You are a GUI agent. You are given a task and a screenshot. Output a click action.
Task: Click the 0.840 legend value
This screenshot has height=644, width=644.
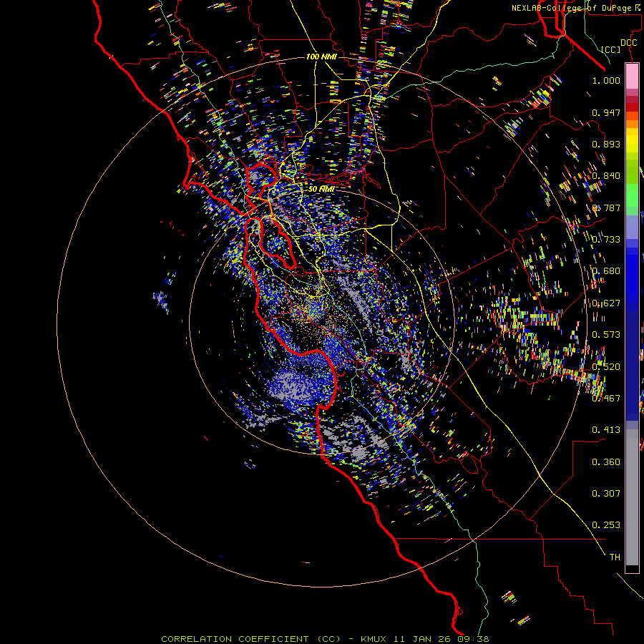(606, 176)
